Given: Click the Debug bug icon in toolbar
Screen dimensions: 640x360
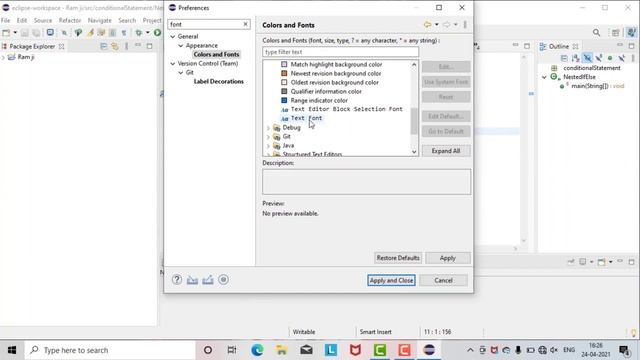Looking at the screenshot, I should [139, 33].
